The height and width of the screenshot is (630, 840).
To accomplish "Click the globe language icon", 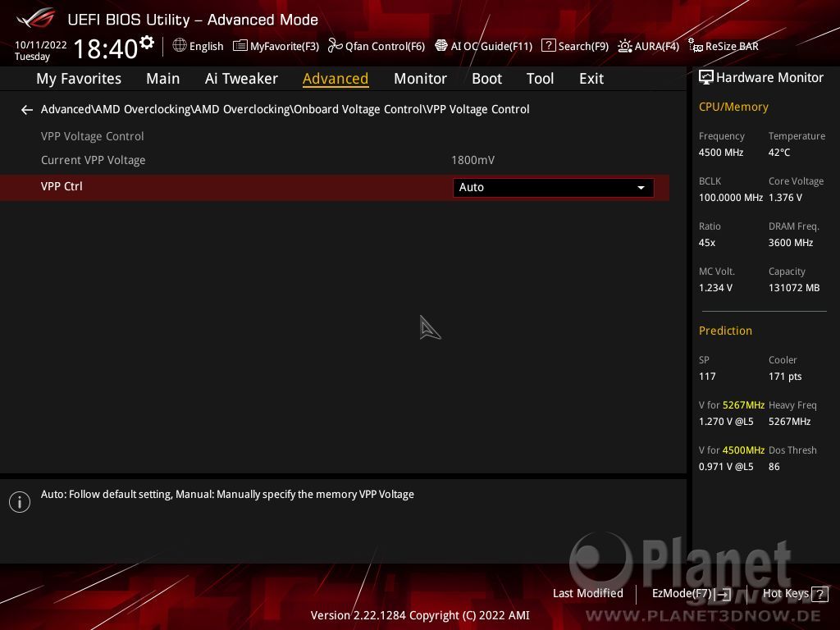I will pos(180,46).
